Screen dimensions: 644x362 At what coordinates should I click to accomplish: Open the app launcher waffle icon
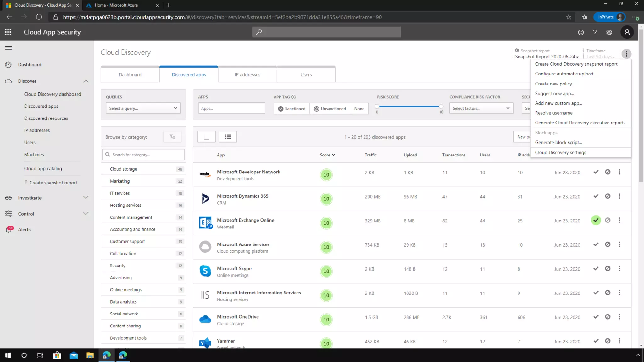click(8, 32)
